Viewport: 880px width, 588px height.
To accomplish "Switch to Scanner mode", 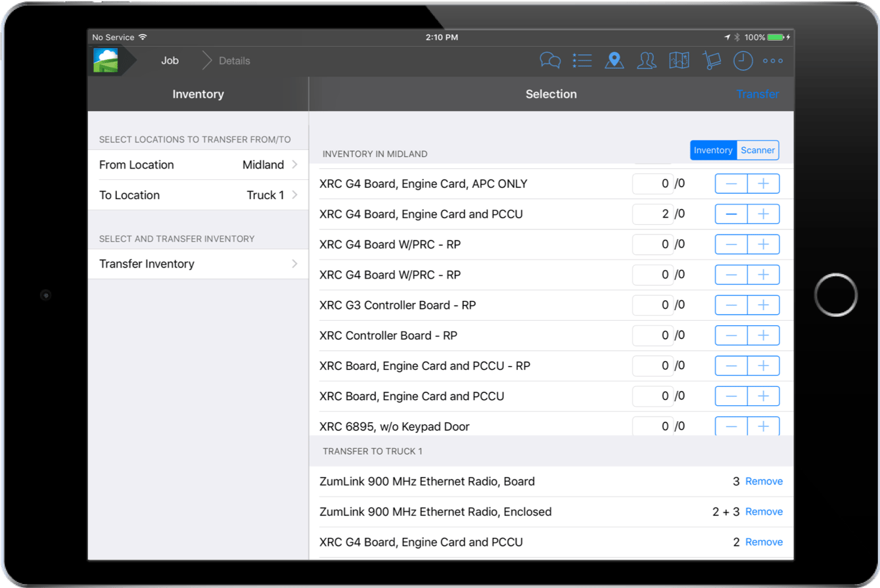I will coord(758,150).
